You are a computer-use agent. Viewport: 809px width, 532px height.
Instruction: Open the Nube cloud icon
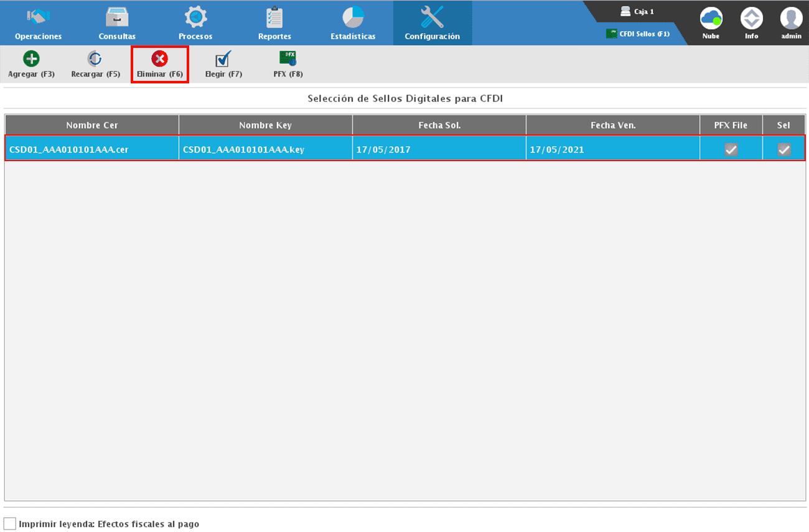click(711, 20)
